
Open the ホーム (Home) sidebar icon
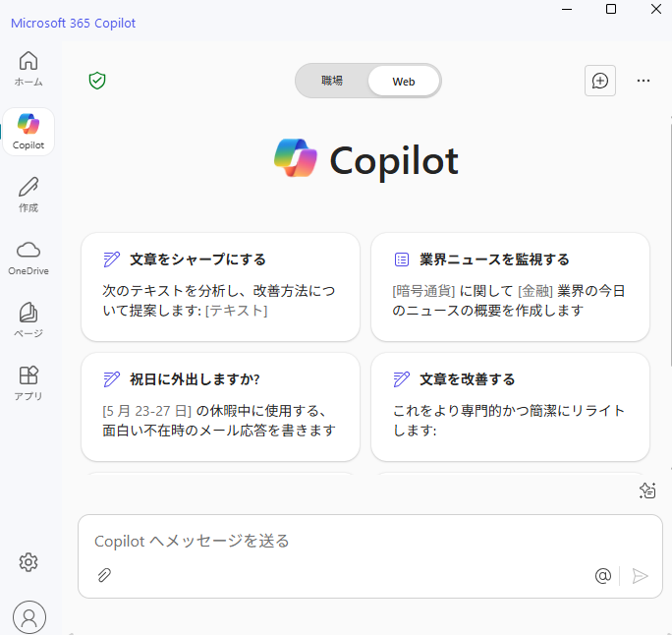click(x=28, y=69)
